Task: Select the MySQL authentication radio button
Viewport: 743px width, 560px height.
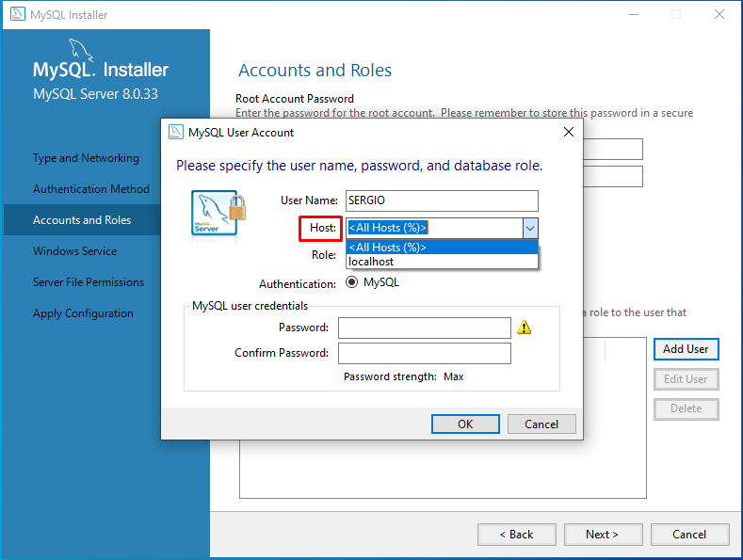Action: click(352, 282)
